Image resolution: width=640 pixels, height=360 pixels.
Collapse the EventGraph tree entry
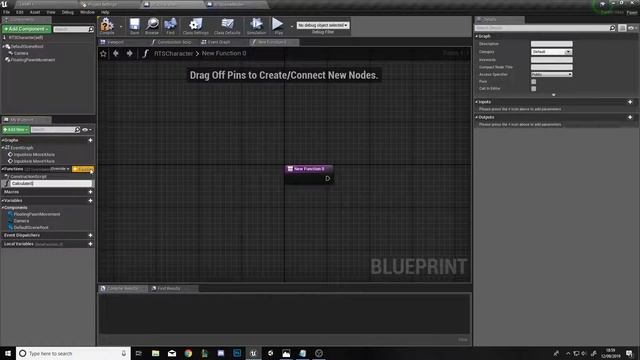[x=3, y=148]
